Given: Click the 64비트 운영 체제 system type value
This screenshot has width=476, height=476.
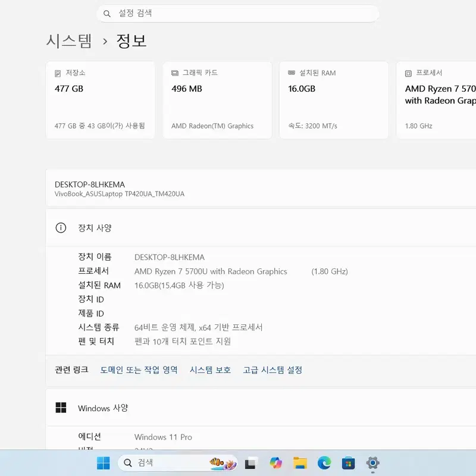Looking at the screenshot, I should click(199, 327).
